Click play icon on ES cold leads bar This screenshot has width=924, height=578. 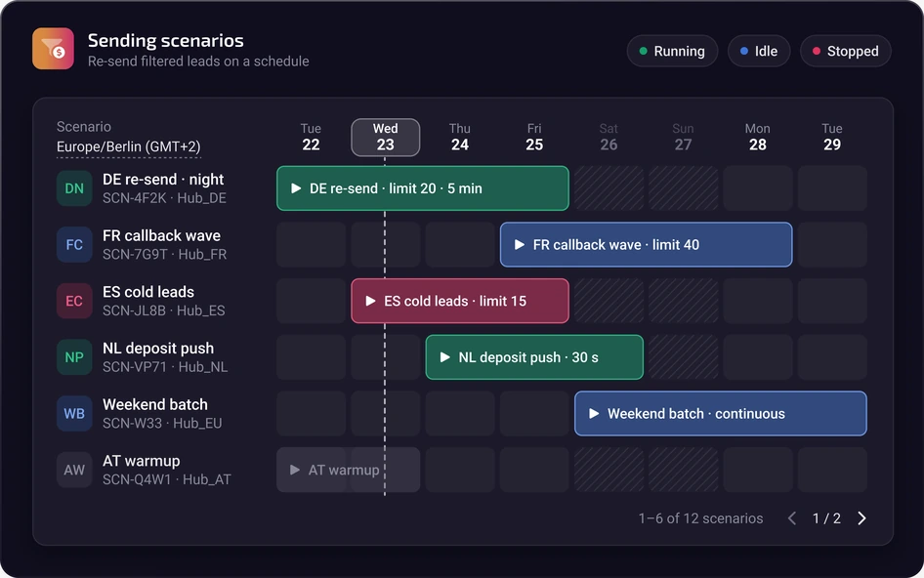pos(370,301)
